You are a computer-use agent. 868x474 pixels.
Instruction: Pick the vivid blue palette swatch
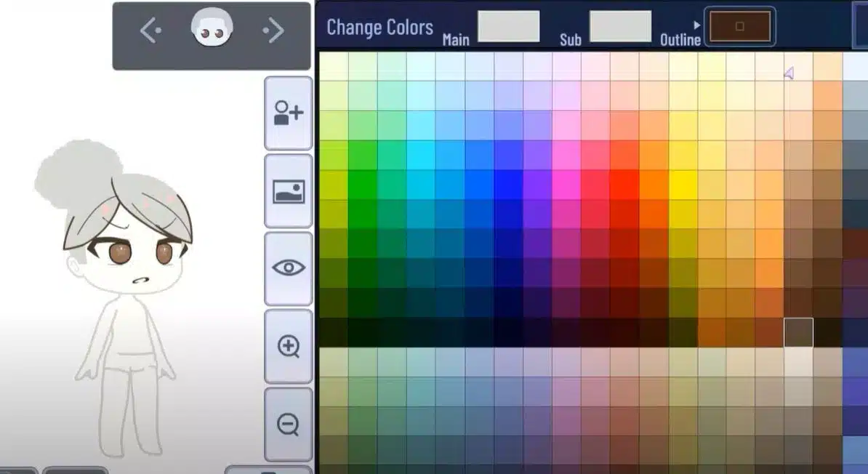tap(508, 184)
